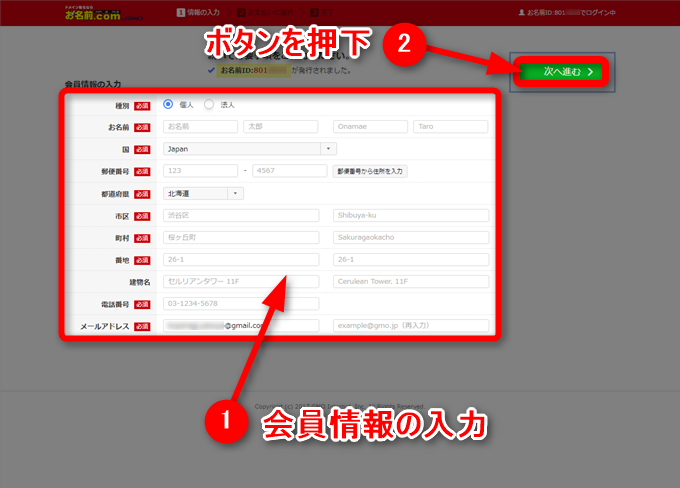680x488 pixels.
Task: Click the postal code 123 field
Action: coord(200,171)
